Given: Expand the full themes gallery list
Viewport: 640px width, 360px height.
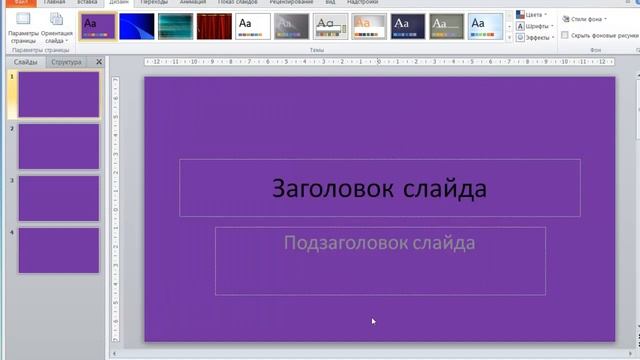Looking at the screenshot, I should [x=509, y=37].
